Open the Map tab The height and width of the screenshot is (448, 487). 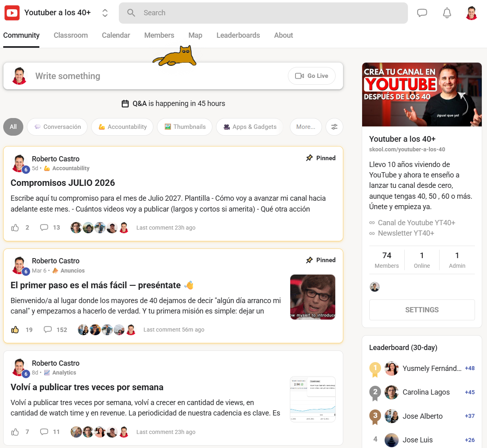[196, 35]
